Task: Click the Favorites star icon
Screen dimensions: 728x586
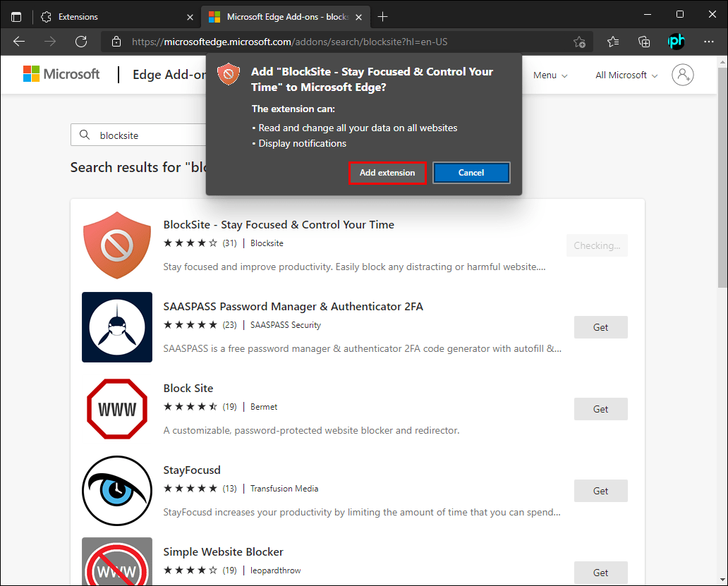Action: 612,42
